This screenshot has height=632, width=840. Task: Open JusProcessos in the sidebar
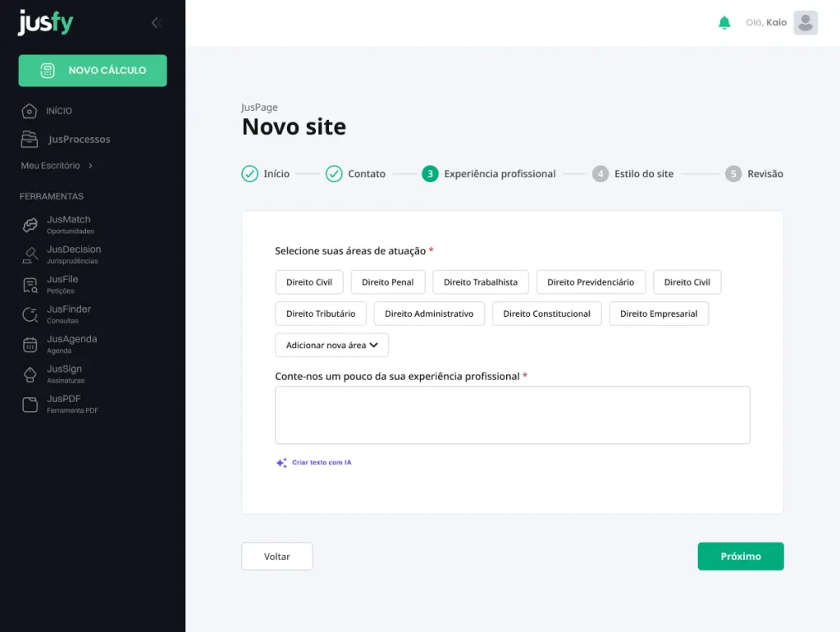pyautogui.click(x=78, y=140)
